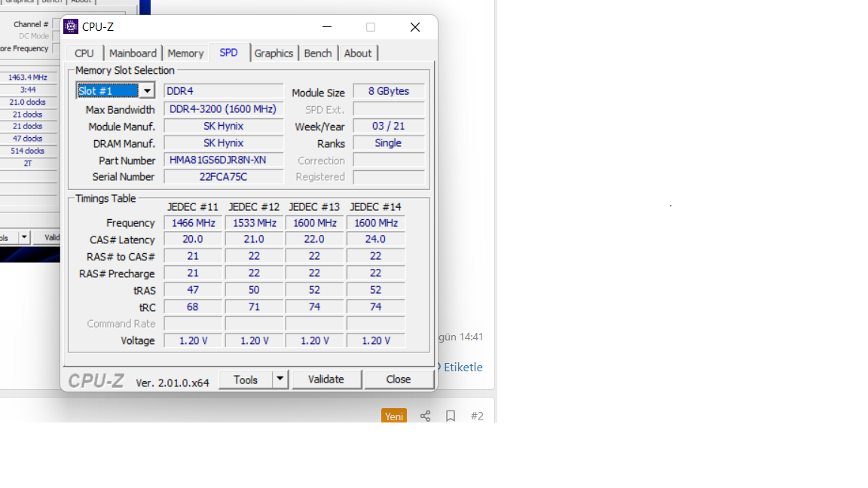Click the 3:44 ratio value in background window
The height and width of the screenshot is (488, 868).
tap(28, 90)
